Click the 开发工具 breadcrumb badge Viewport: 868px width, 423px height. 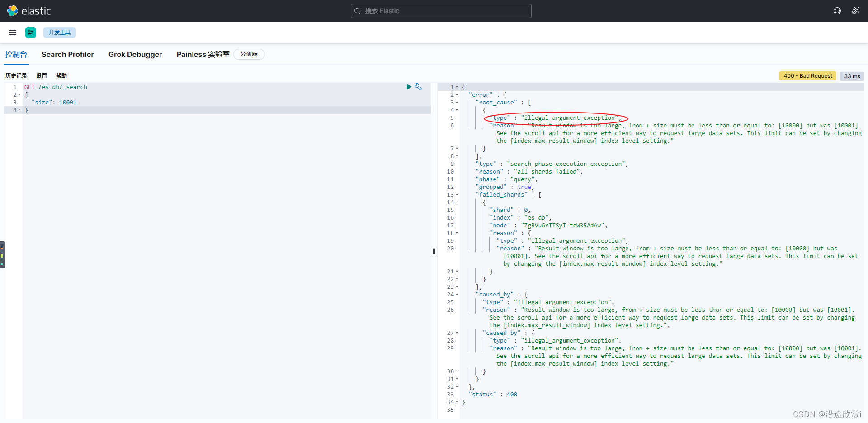click(x=60, y=33)
